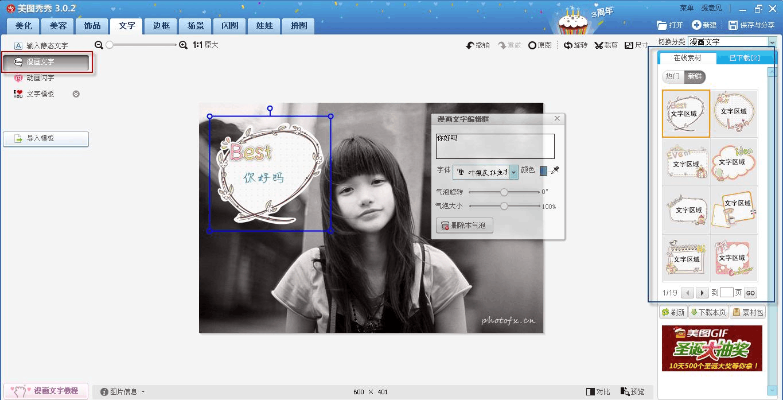Image resolution: width=783 pixels, height=400 pixels.
Task: Click the 裁剪 crop scissors icon
Action: (x=599, y=45)
